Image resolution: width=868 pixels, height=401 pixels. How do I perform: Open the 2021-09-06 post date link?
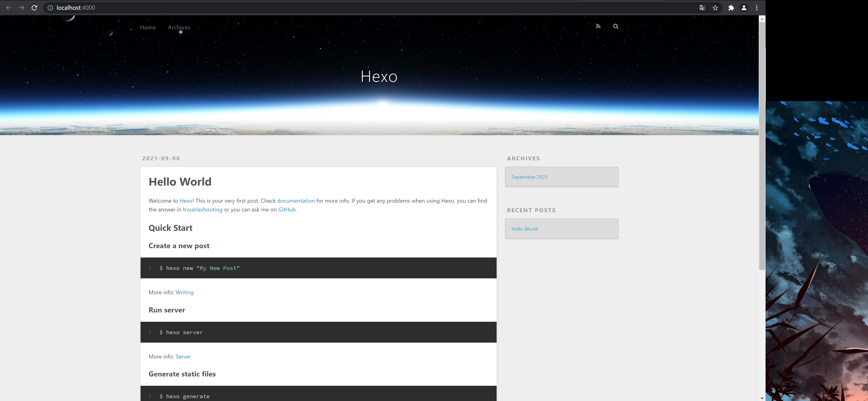click(x=161, y=158)
